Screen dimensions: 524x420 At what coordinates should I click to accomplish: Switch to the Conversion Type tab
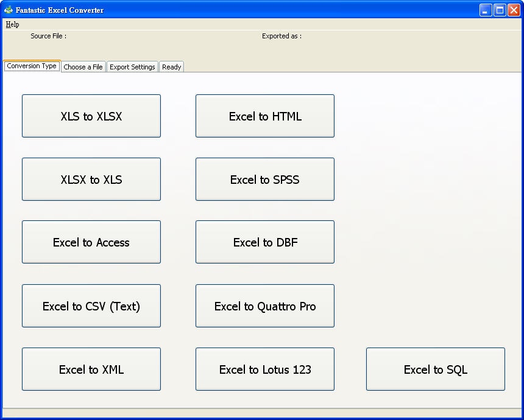point(32,66)
